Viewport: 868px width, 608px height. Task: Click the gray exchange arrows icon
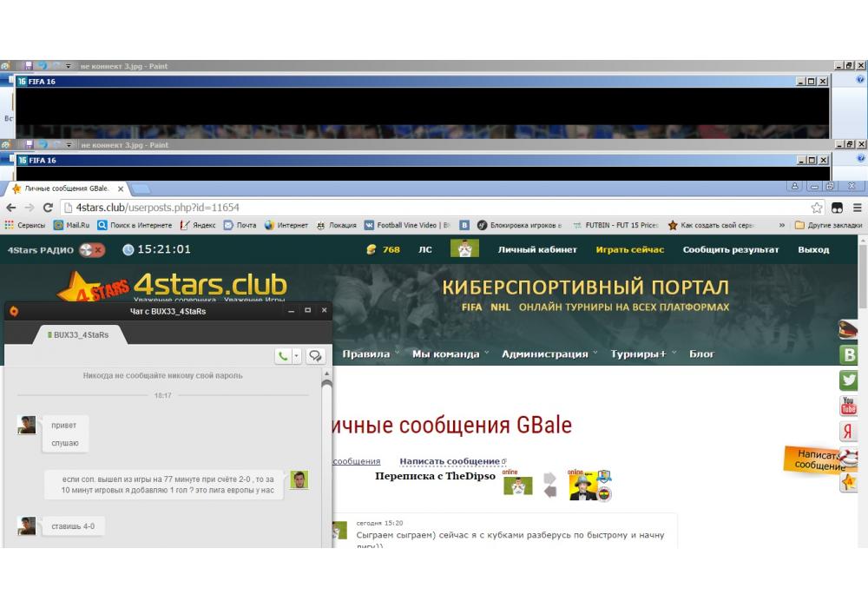[549, 485]
